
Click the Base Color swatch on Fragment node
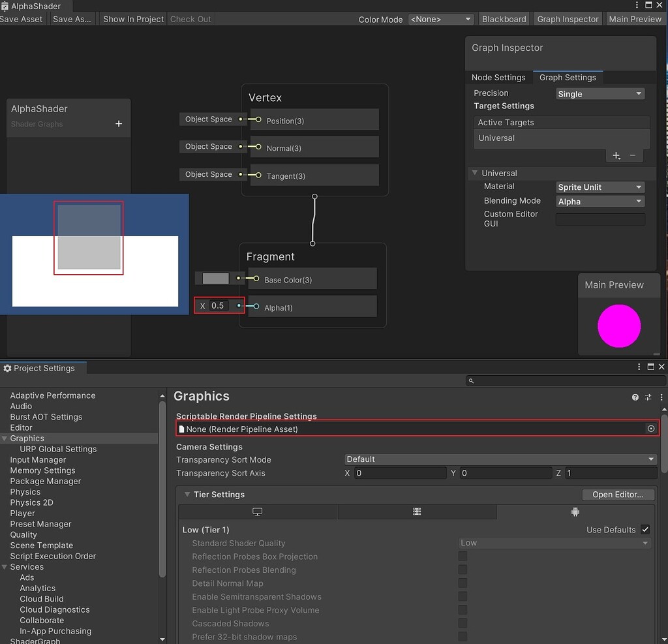pos(215,278)
